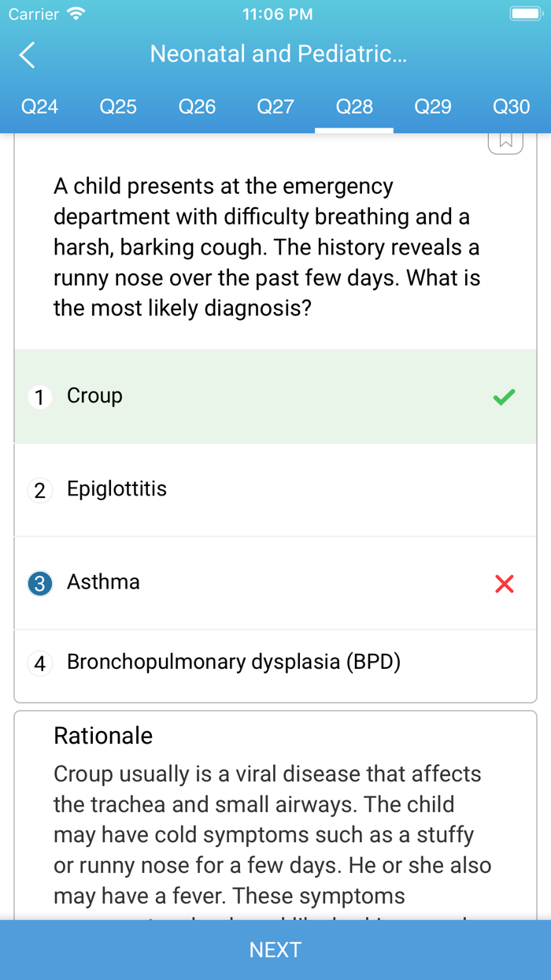
Task: Tap the circled number 1 next to Croup
Action: point(39,397)
